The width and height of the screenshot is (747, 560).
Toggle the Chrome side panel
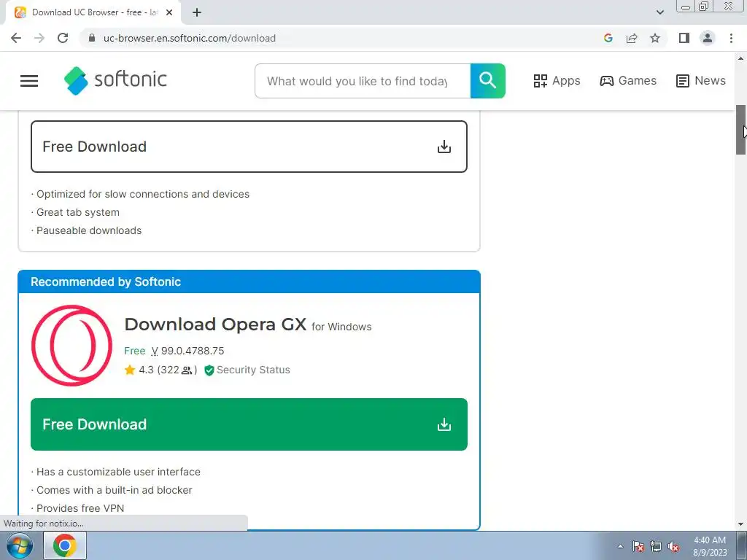(x=684, y=38)
